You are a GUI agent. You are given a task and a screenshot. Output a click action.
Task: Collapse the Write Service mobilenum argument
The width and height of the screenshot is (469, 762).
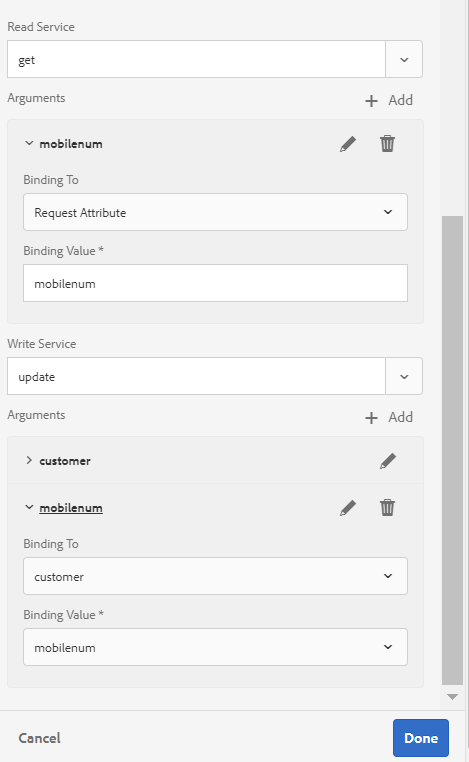click(29, 507)
